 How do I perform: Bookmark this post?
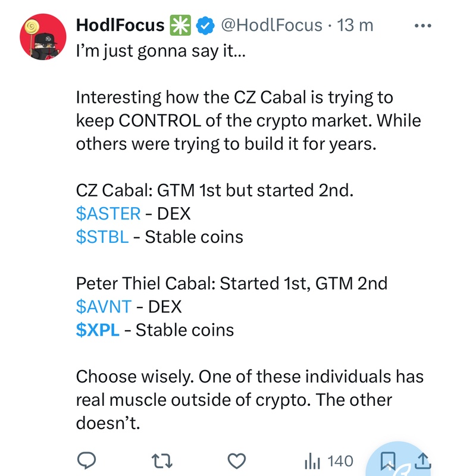click(389, 461)
